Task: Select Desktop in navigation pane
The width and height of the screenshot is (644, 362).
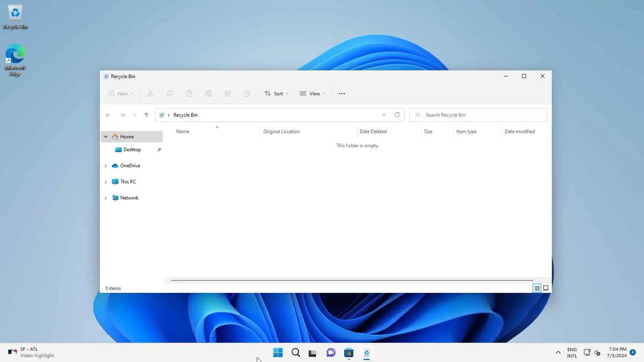Action: tap(132, 150)
